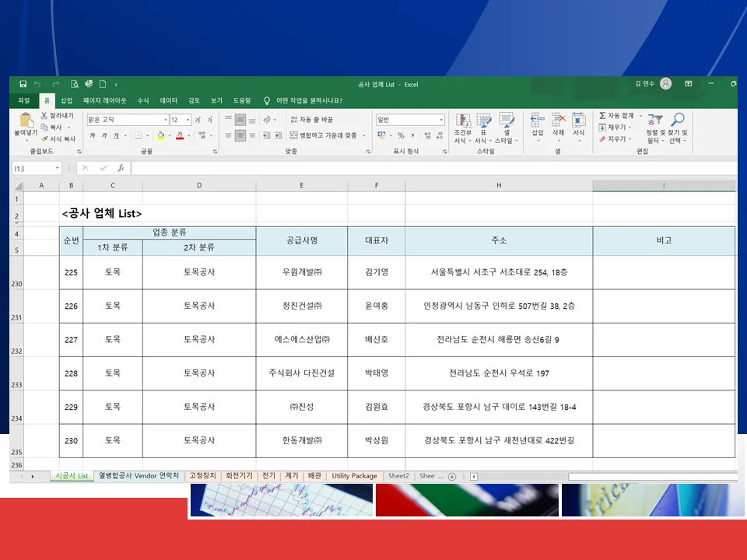Toggle Wrap Text (자동 줄 바꿈)
This screenshot has width=747, height=560.
311,120
